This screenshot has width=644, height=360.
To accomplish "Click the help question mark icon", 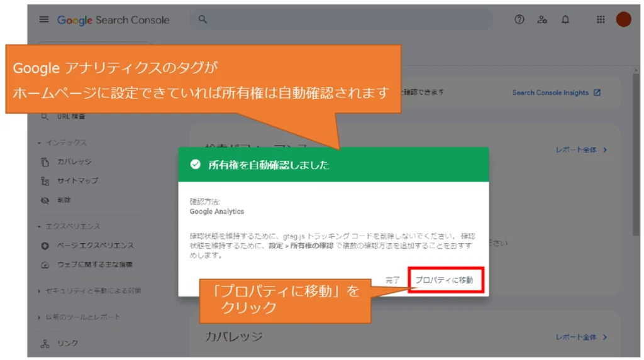I will [519, 19].
